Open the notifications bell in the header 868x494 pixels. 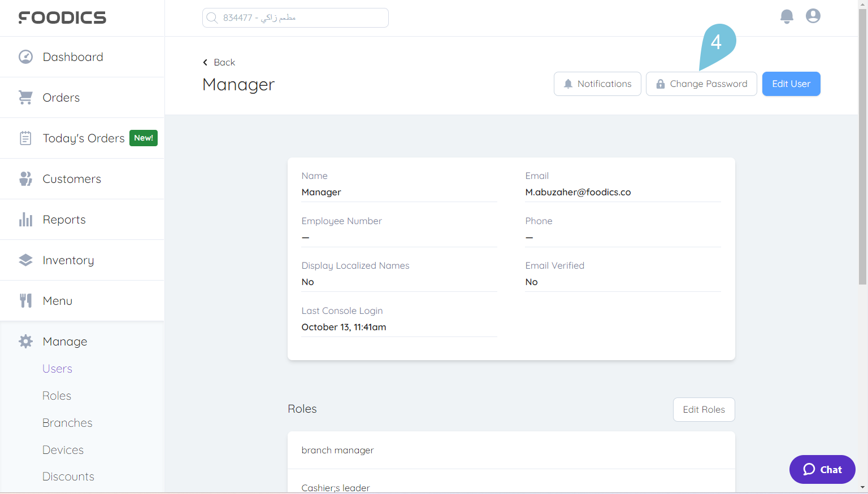[787, 16]
